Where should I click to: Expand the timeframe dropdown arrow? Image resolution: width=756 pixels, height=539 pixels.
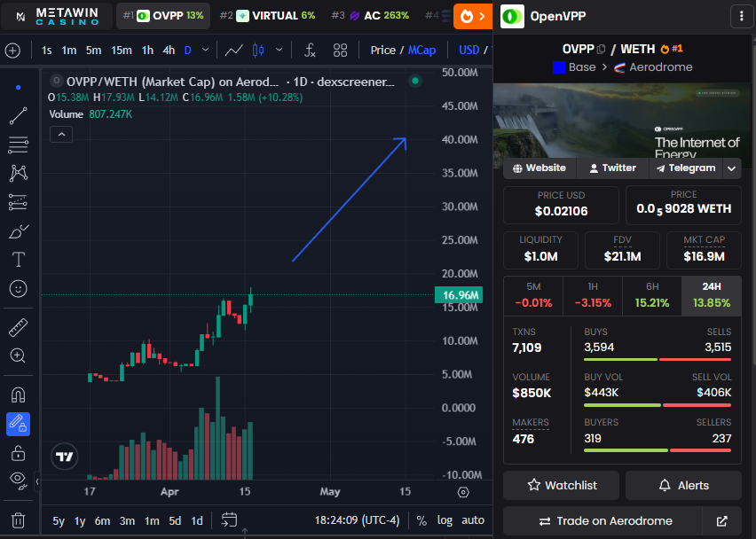(x=205, y=51)
